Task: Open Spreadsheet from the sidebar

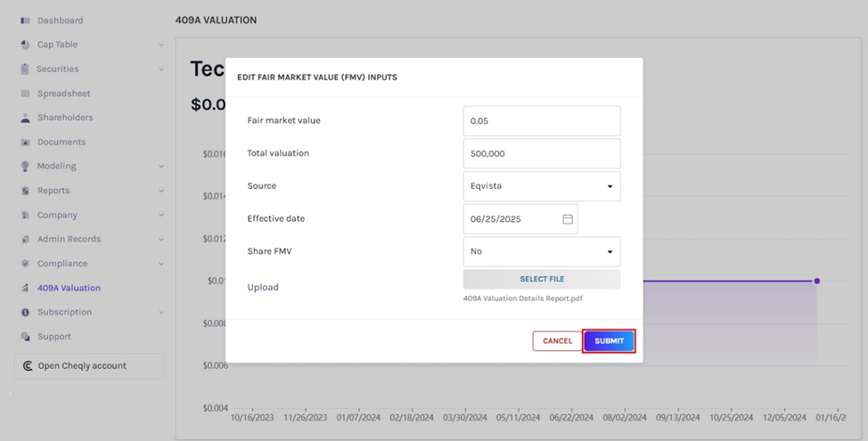Action: [x=63, y=94]
